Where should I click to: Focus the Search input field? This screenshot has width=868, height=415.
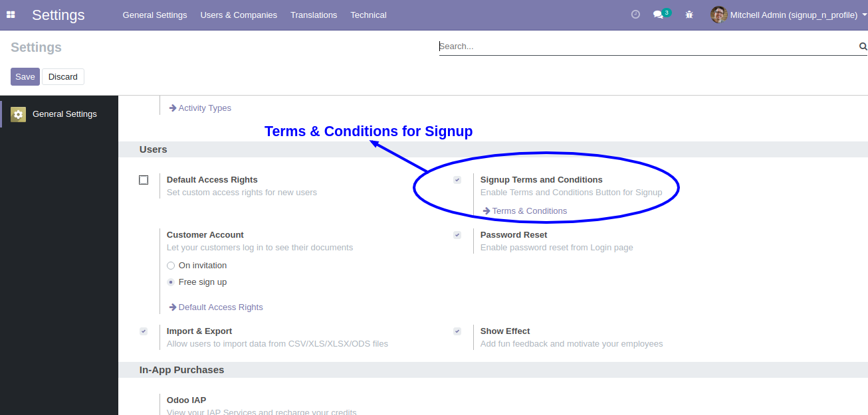click(x=648, y=46)
